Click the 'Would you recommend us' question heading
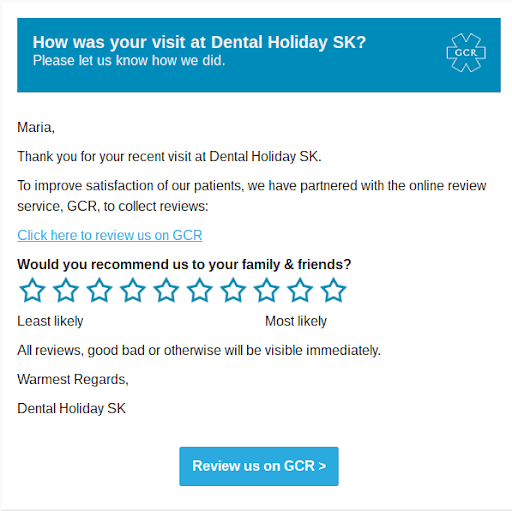Image resolution: width=512 pixels, height=511 pixels. (x=184, y=264)
